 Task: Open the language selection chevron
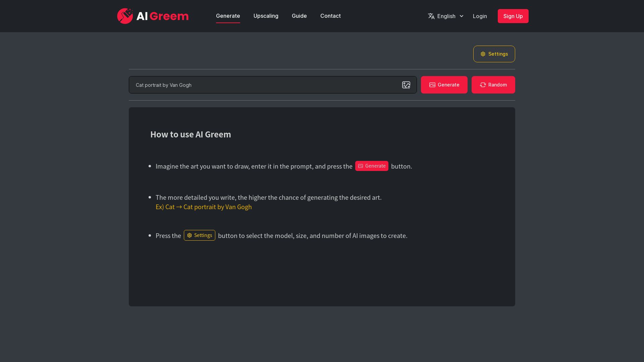(x=462, y=16)
